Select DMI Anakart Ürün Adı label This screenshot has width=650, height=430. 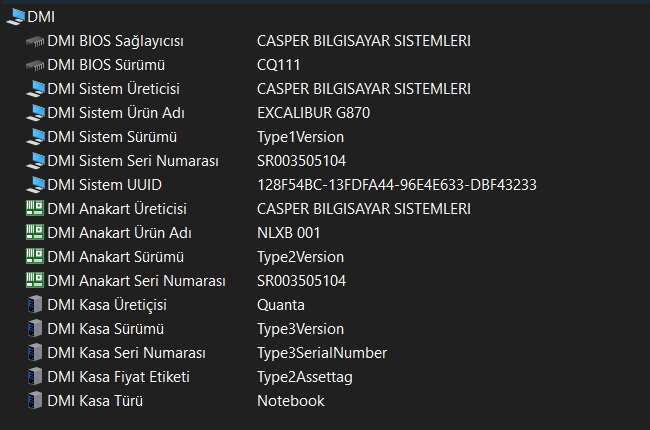pyautogui.click(x=119, y=233)
